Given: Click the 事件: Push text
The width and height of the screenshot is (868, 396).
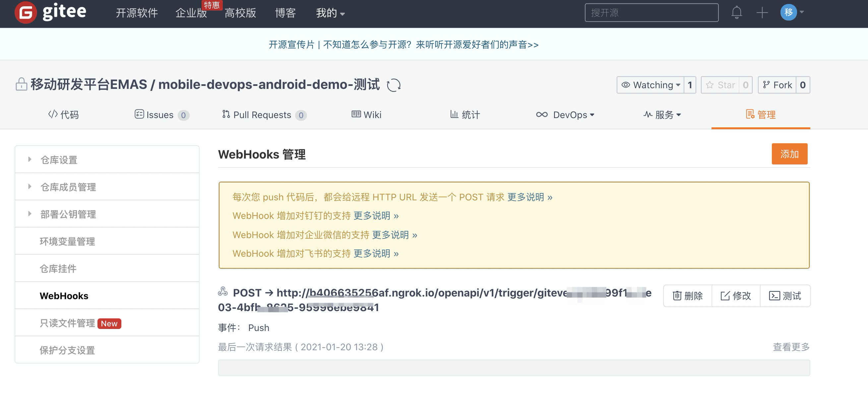Looking at the screenshot, I should (x=244, y=328).
